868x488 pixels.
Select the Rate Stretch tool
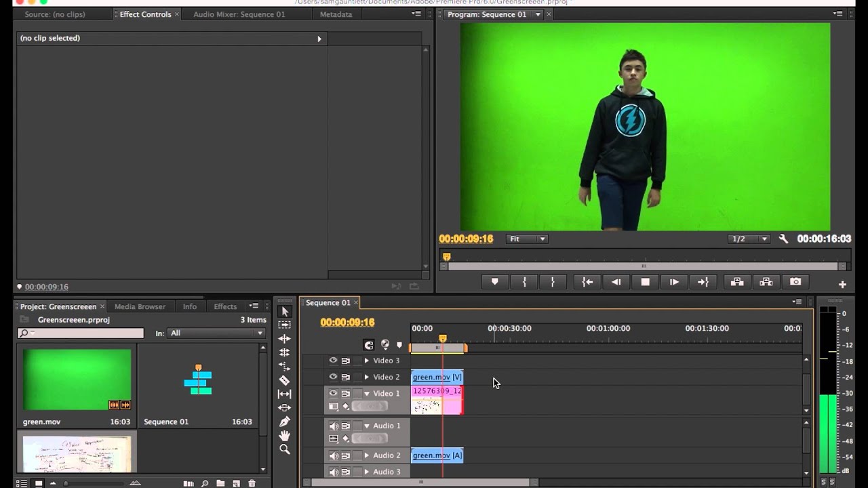(x=285, y=366)
